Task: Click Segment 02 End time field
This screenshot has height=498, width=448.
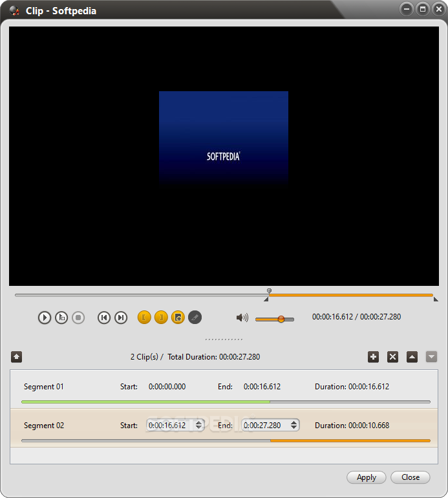Action: [x=270, y=426]
